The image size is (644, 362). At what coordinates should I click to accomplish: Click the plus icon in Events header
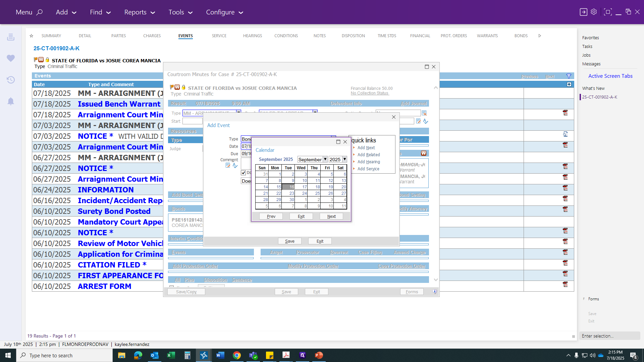[x=569, y=84]
